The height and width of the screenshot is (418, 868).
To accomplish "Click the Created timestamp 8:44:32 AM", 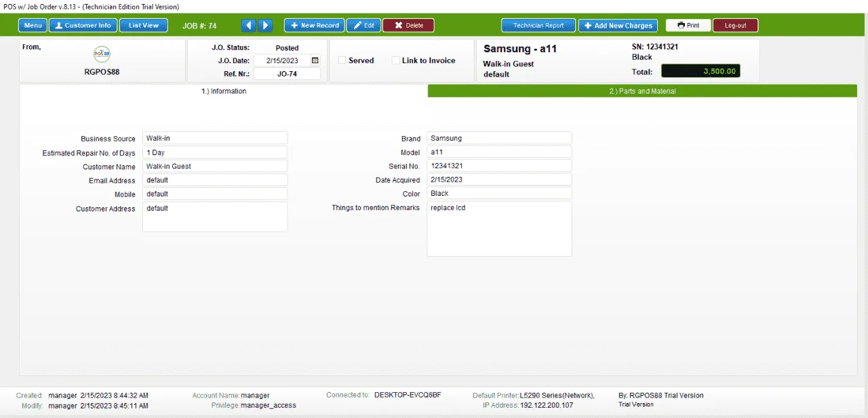I will (114, 395).
